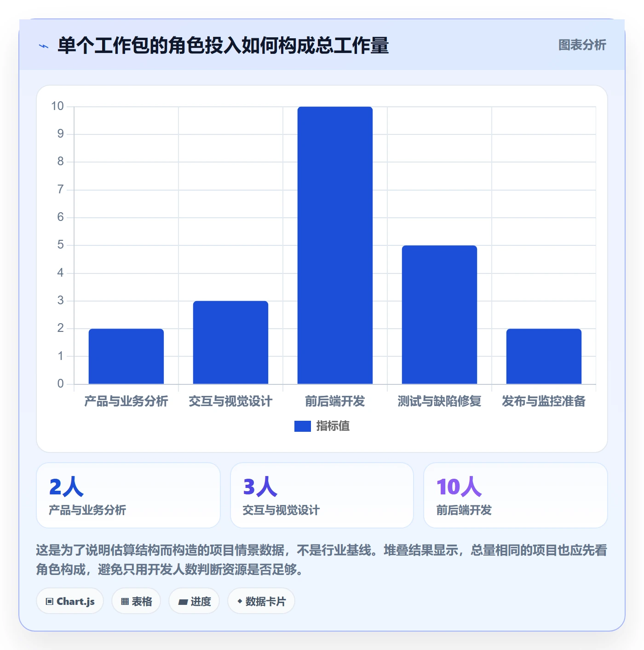Viewport: 644px width, 650px height.
Task: Click the 发布与监控准备 x-axis label
Action: (x=544, y=401)
